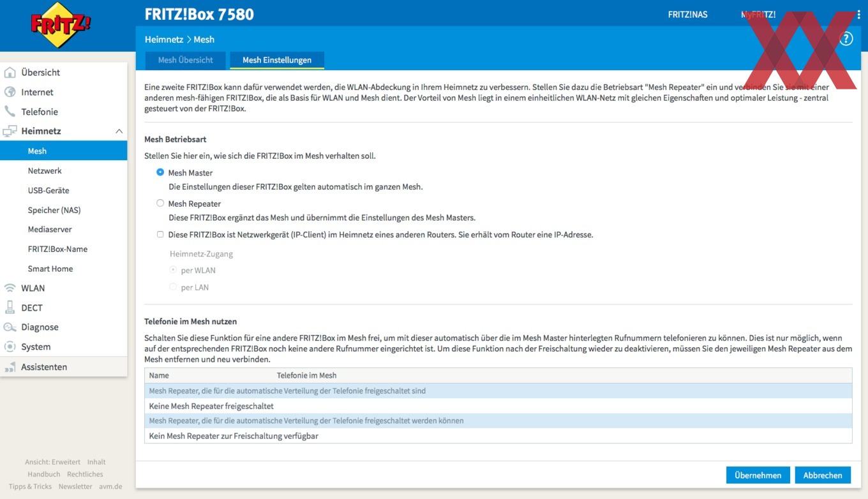Click the Übernehmen button
Viewport: 868px width, 499px height.
tap(758, 475)
